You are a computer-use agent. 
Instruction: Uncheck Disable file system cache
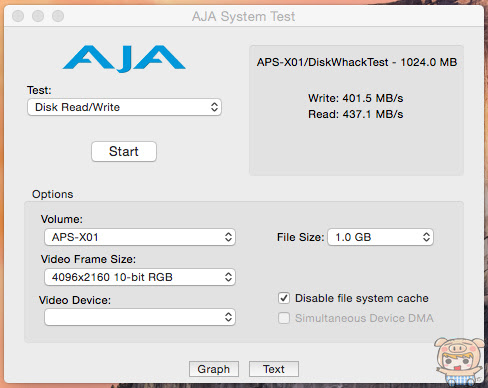284,298
